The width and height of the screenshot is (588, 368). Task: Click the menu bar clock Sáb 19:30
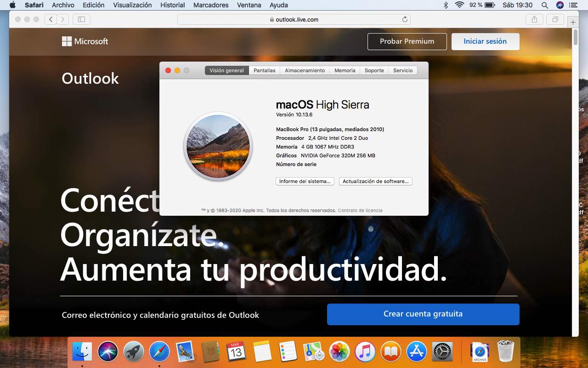518,5
